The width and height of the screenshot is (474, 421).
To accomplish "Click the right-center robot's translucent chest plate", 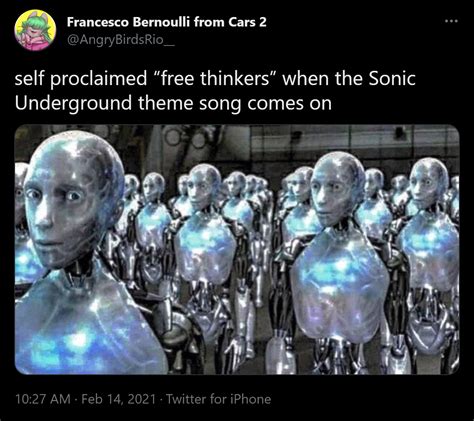I will tap(340, 287).
